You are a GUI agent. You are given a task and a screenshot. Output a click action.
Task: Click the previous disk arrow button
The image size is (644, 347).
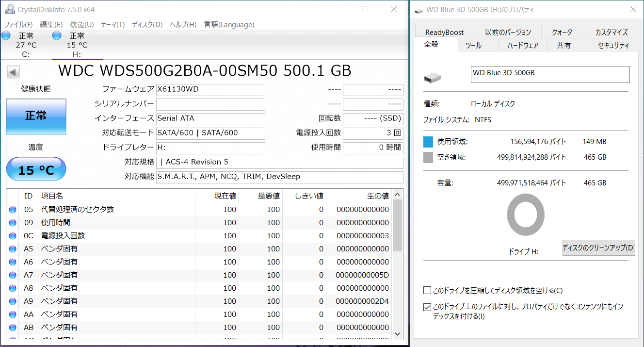pyautogui.click(x=13, y=72)
